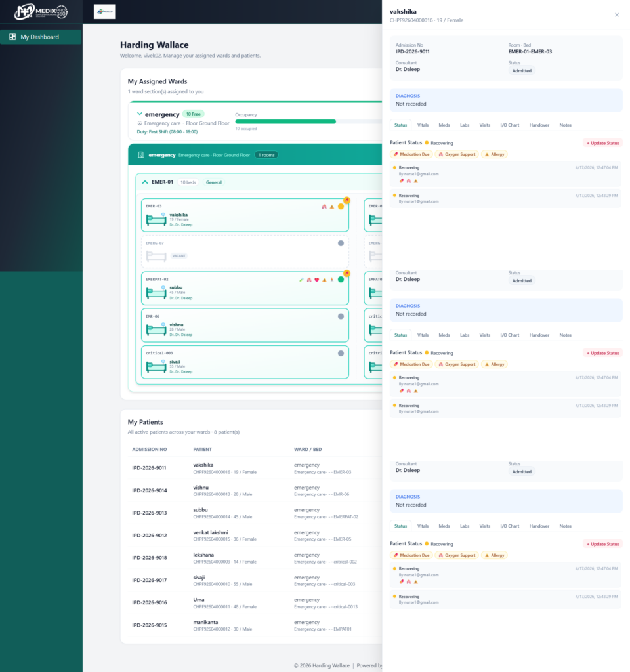Click WARD / BED column header
The height and width of the screenshot is (672, 630).
click(x=308, y=449)
